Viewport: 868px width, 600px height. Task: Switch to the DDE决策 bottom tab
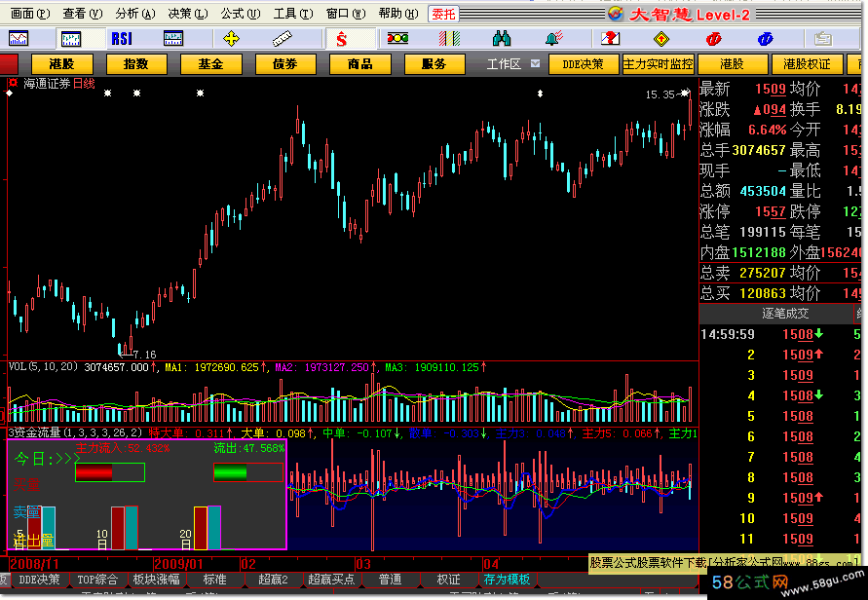(x=39, y=580)
